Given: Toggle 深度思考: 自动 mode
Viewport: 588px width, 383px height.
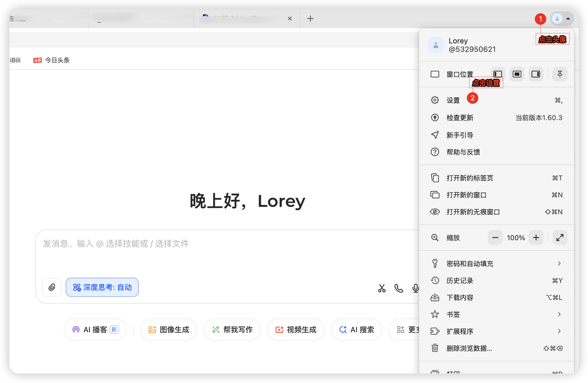Looking at the screenshot, I should point(102,287).
